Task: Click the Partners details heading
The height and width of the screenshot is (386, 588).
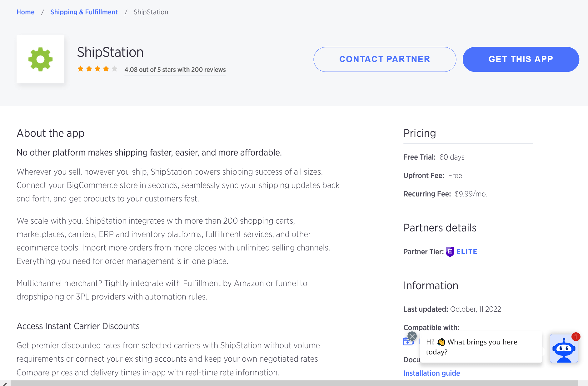Action: click(440, 228)
